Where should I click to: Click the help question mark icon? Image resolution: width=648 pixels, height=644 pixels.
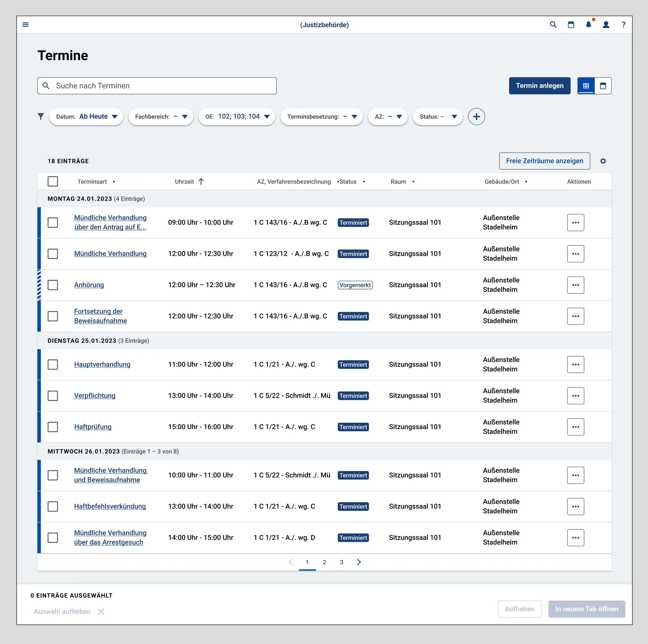point(623,25)
